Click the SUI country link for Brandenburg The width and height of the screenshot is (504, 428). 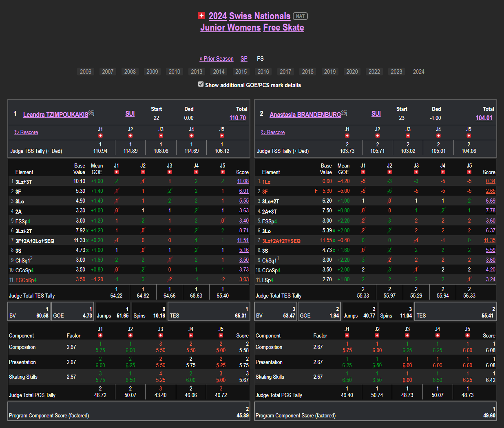click(376, 113)
